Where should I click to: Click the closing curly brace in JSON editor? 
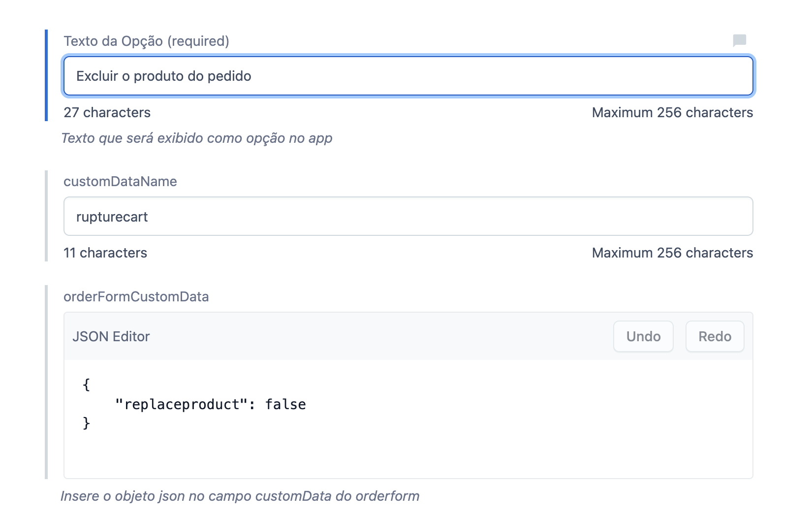pos(87,423)
